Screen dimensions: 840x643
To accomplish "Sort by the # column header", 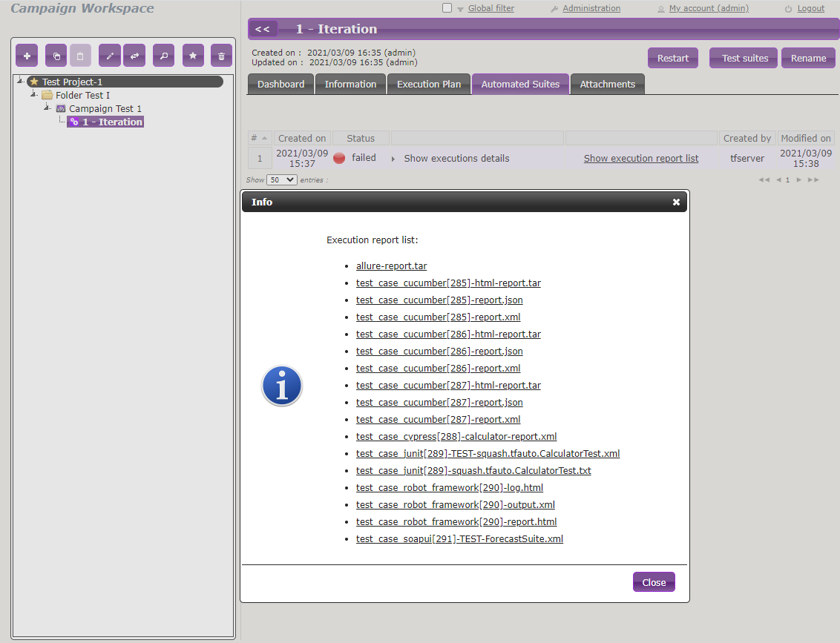I will 260,138.
